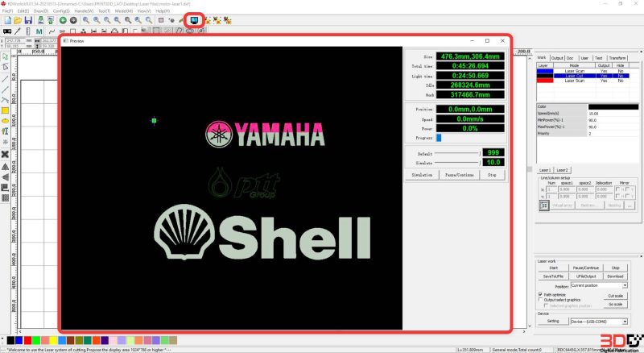Click the Export icon in toolbar
This screenshot has width=644, height=353.
[51, 20]
